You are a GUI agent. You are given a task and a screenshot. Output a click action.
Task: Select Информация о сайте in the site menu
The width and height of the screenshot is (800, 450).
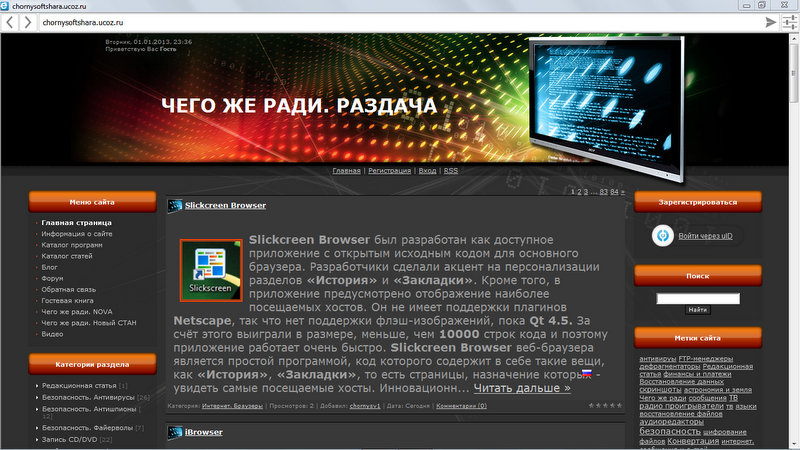[77, 234]
